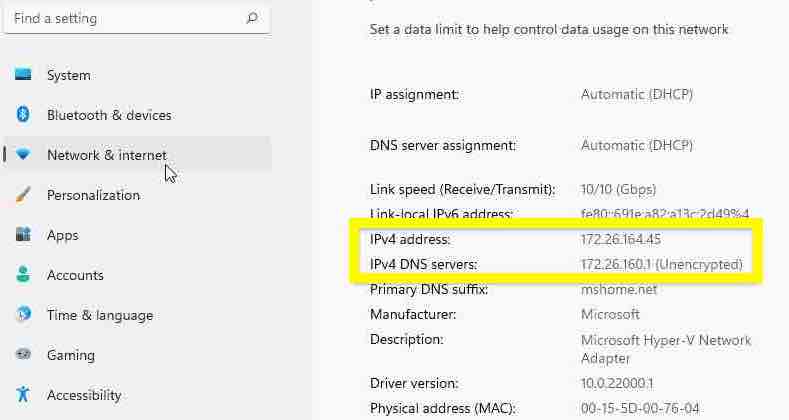This screenshot has width=789, height=420.
Task: Select the Personalization paintbrush icon
Action: pyautogui.click(x=23, y=195)
